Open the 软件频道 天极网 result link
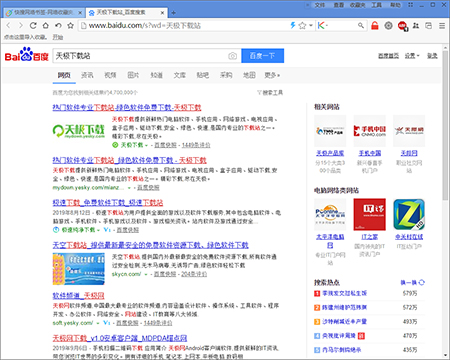Screen dimensions: 450x360 click(x=78, y=296)
